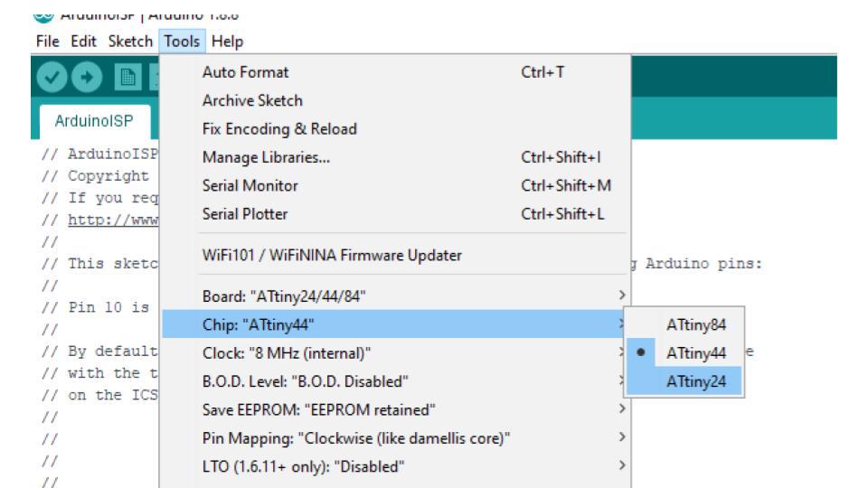Image resolution: width=868 pixels, height=488 pixels.
Task: Open the Help menu
Action: click(x=227, y=42)
